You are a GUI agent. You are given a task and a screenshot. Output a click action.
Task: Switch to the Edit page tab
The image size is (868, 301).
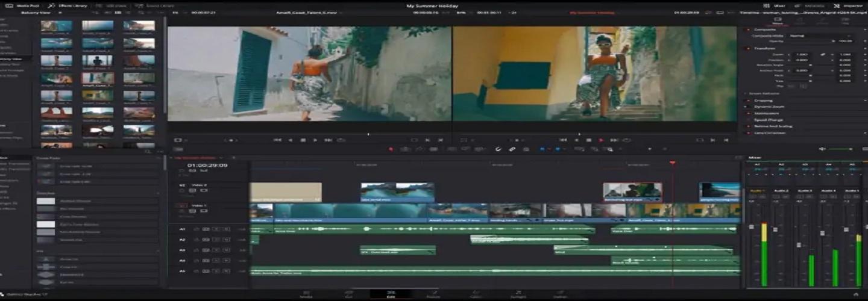click(x=391, y=294)
